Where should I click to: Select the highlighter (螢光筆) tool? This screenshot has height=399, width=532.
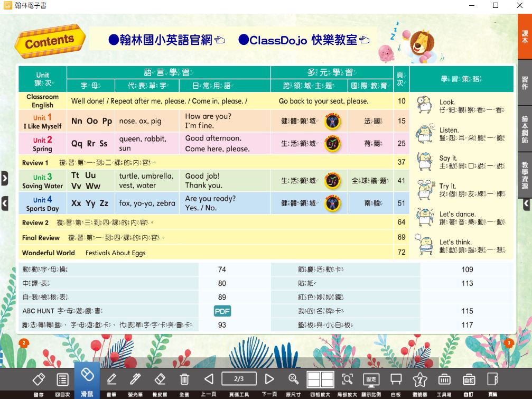(x=135, y=379)
